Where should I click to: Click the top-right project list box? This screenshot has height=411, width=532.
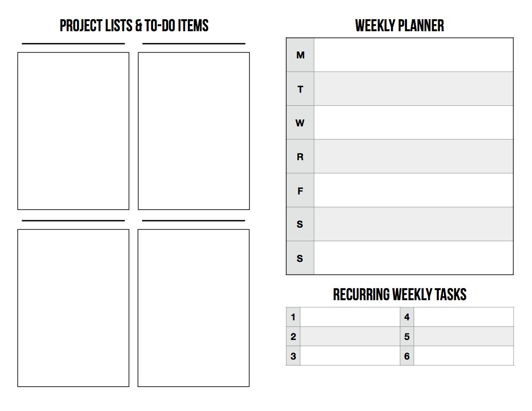tap(194, 131)
